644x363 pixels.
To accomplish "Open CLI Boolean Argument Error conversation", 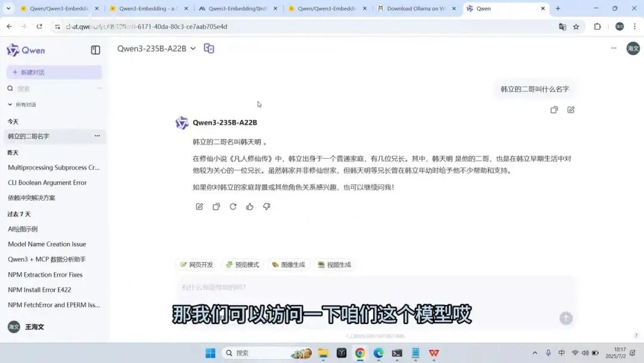I will point(47,183).
